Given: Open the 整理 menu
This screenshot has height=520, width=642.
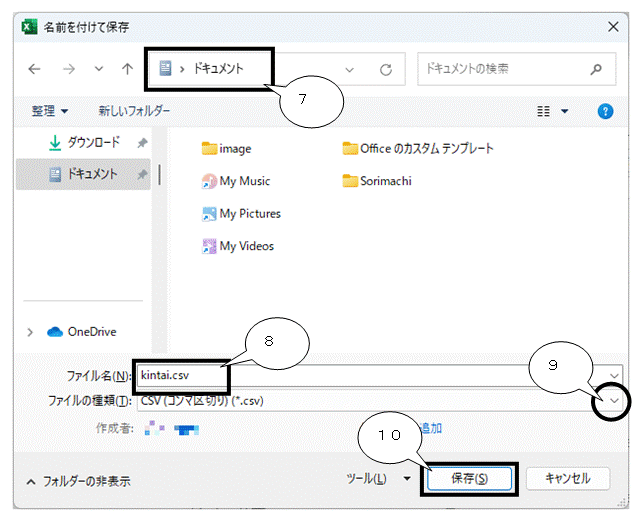Looking at the screenshot, I should coord(50,111).
